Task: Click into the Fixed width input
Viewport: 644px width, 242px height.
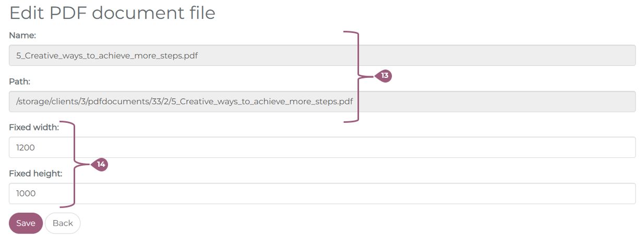Action: [322, 147]
